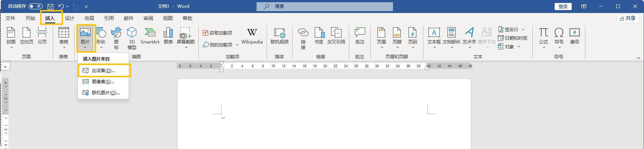Click the 3D 模型 button
The width and height of the screenshot is (644, 149).
tap(132, 38)
